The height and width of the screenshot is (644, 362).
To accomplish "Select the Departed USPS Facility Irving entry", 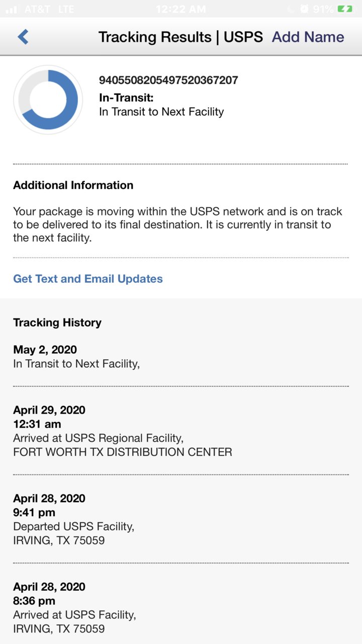I will pos(181,519).
